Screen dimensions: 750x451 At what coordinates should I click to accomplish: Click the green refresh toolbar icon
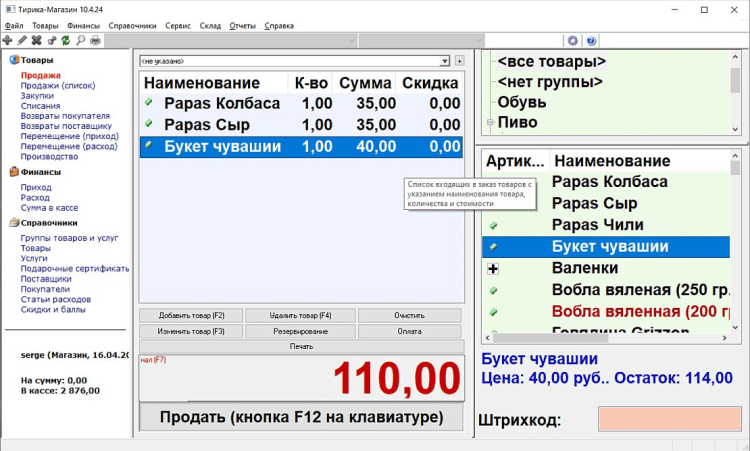point(66,41)
